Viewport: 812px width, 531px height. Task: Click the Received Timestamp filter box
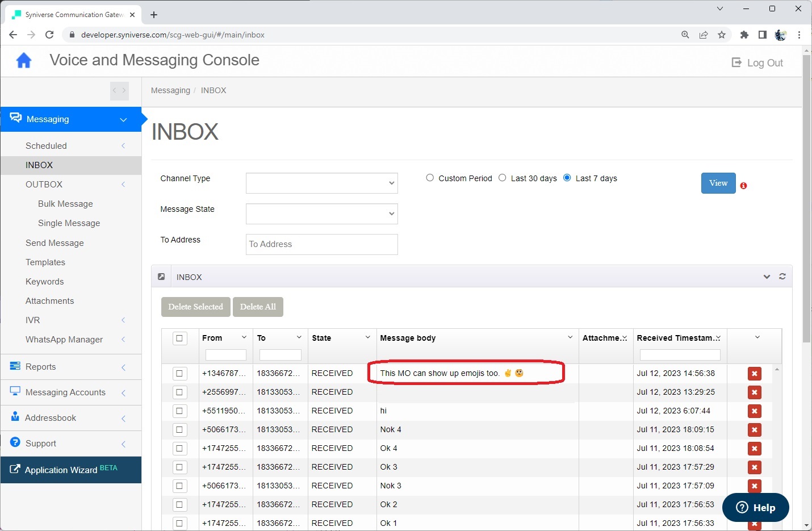click(680, 355)
